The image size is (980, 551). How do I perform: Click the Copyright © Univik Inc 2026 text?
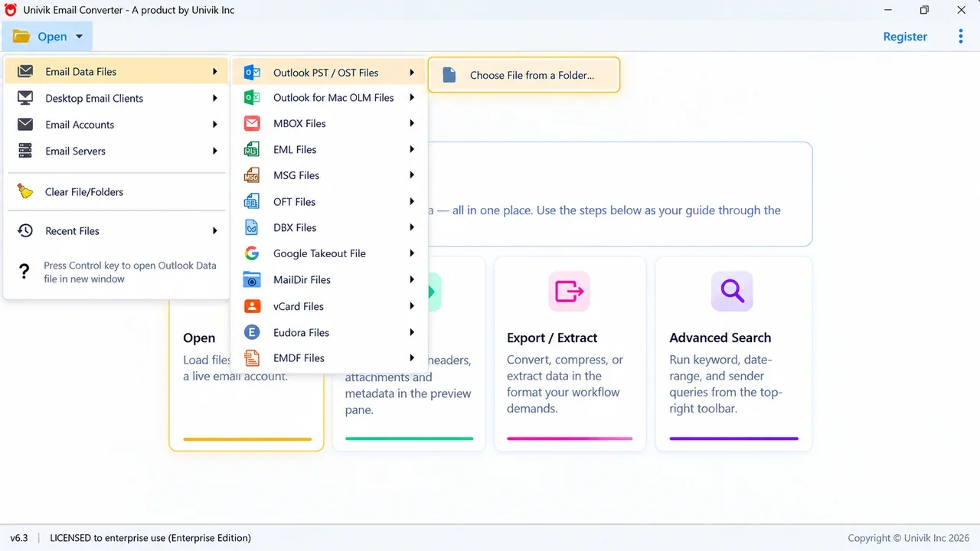(x=909, y=538)
